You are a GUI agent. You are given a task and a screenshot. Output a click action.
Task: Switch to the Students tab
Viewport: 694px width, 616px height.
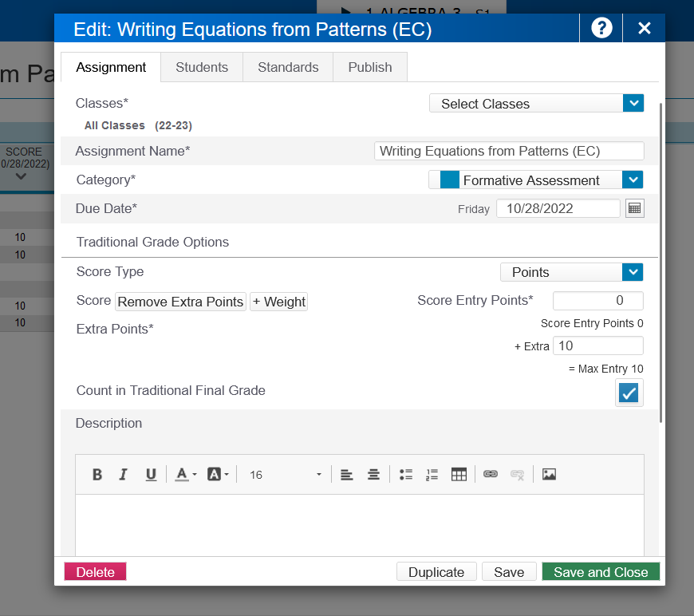[x=202, y=67]
